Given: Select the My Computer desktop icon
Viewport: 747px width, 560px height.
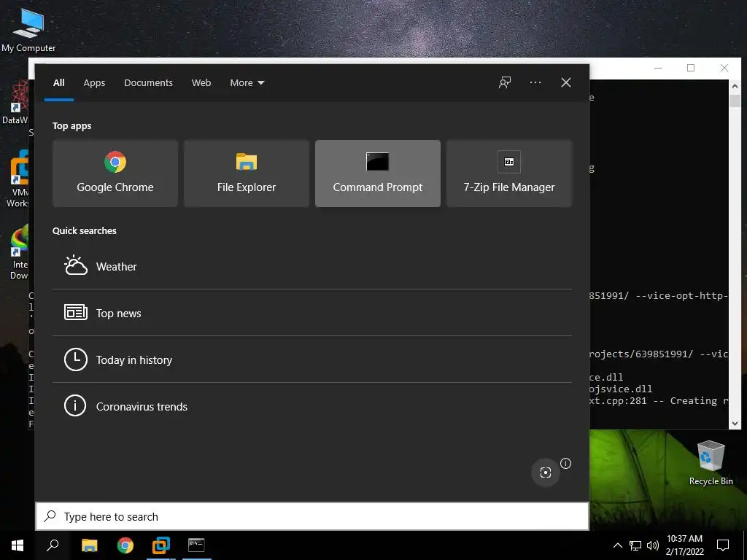Looking at the screenshot, I should [28, 30].
